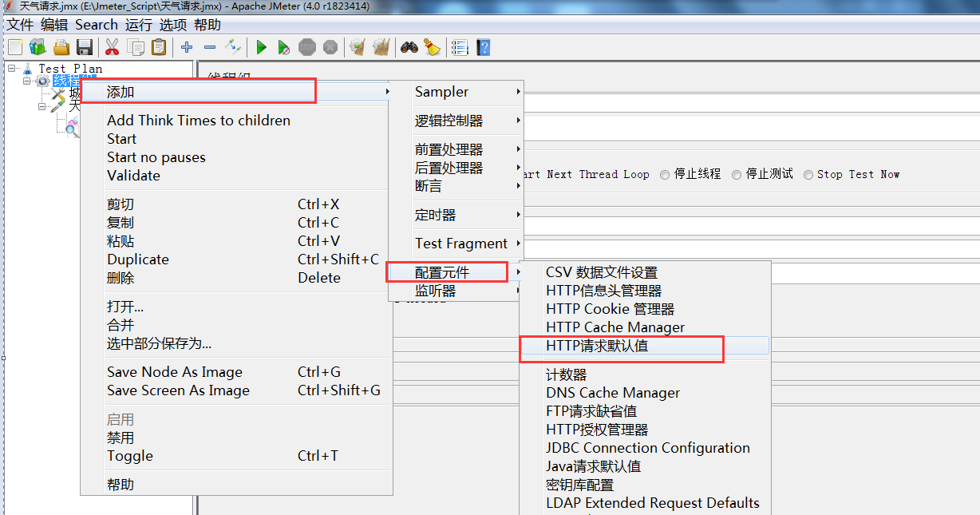The height and width of the screenshot is (515, 980).
Task: Select the 停止线程 radio button
Action: coord(665,175)
